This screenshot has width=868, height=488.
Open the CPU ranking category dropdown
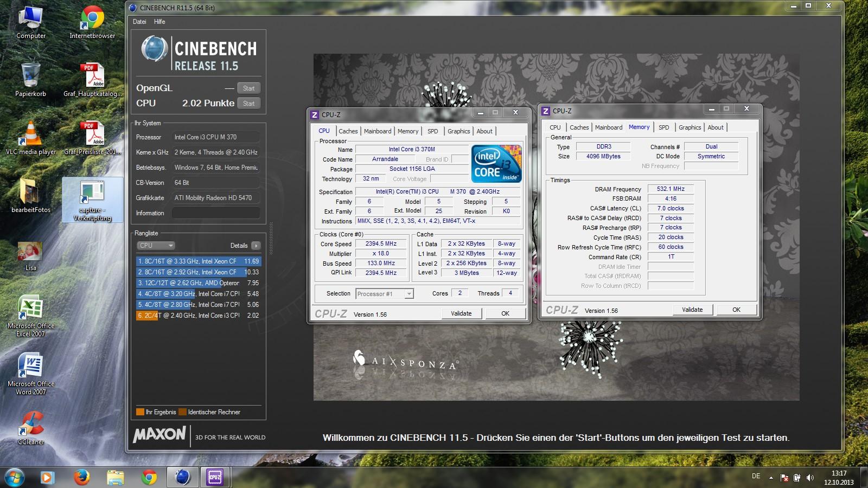[156, 246]
